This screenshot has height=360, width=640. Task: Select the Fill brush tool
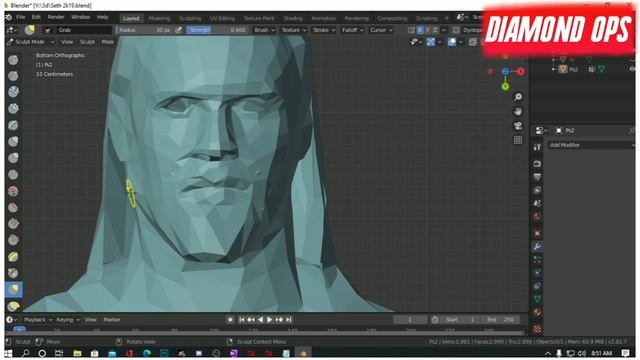[13, 224]
